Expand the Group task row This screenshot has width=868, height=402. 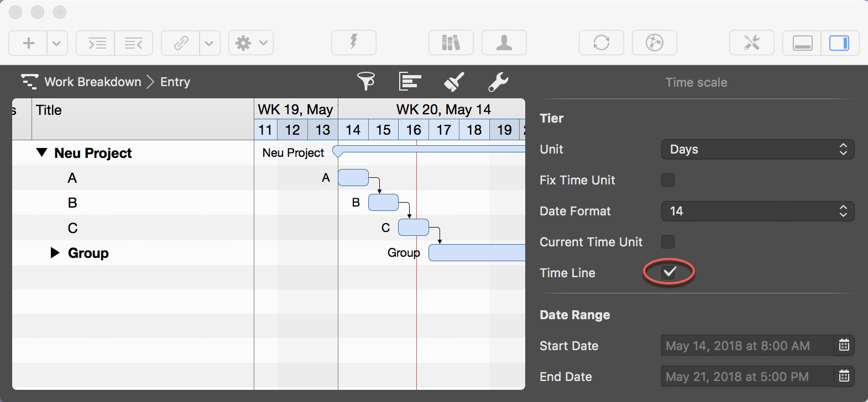coord(54,253)
